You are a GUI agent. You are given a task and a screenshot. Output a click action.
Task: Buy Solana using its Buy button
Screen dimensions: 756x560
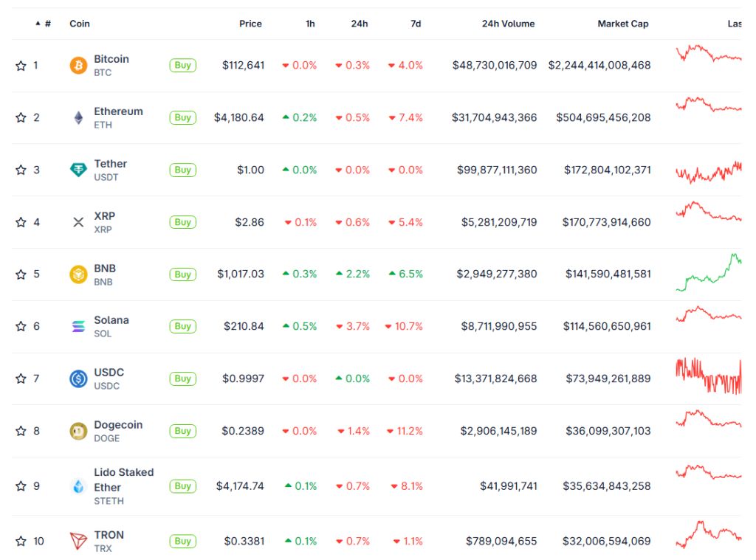pos(183,326)
